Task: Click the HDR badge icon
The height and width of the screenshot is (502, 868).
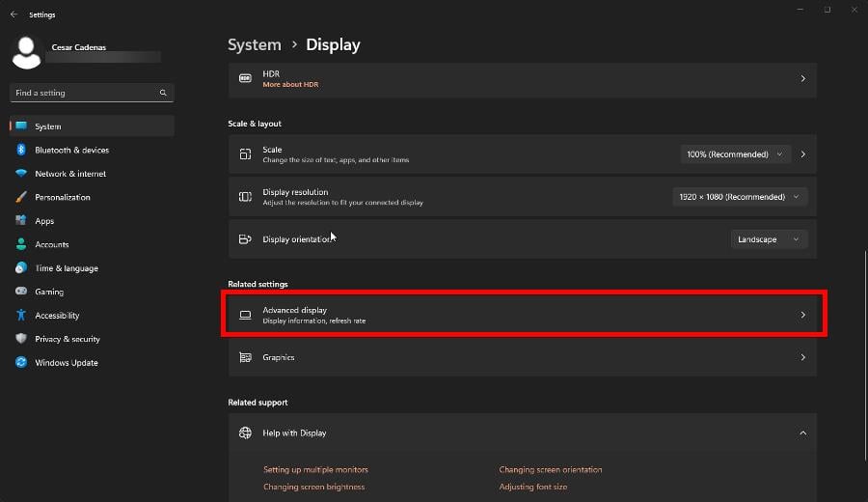Action: coord(245,78)
